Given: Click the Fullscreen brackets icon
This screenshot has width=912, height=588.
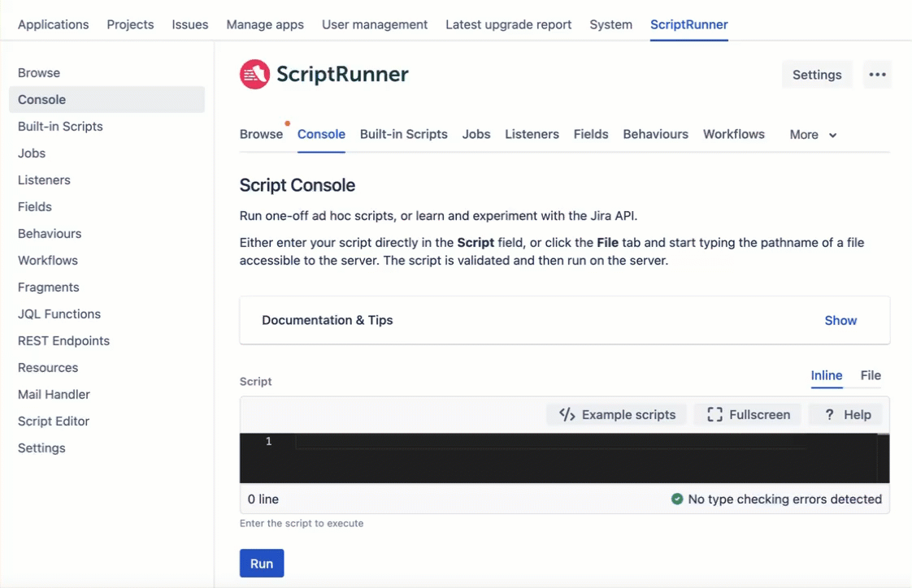Looking at the screenshot, I should coord(714,414).
